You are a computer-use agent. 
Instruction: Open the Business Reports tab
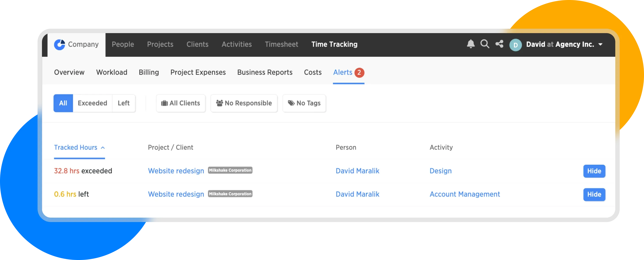click(265, 72)
